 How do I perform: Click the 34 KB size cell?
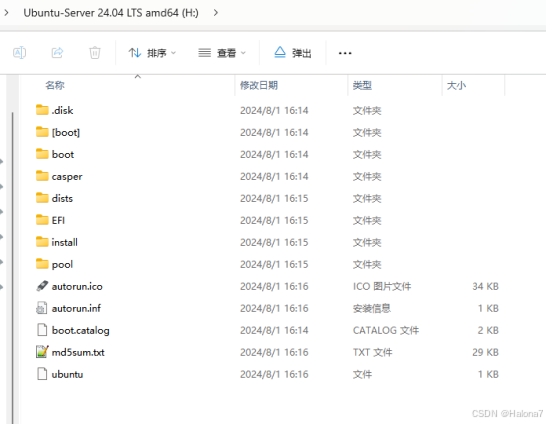[x=485, y=286]
